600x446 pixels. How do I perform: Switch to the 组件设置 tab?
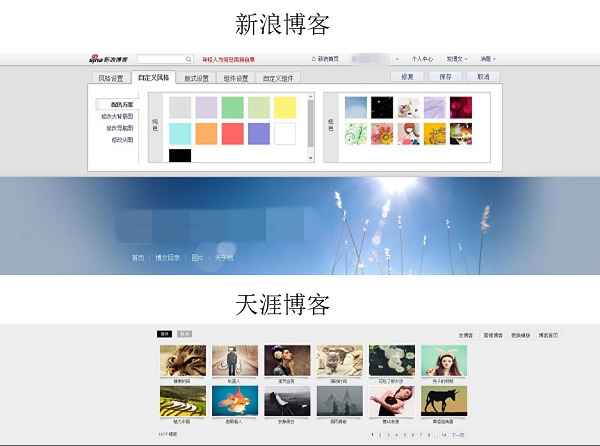tap(235, 77)
